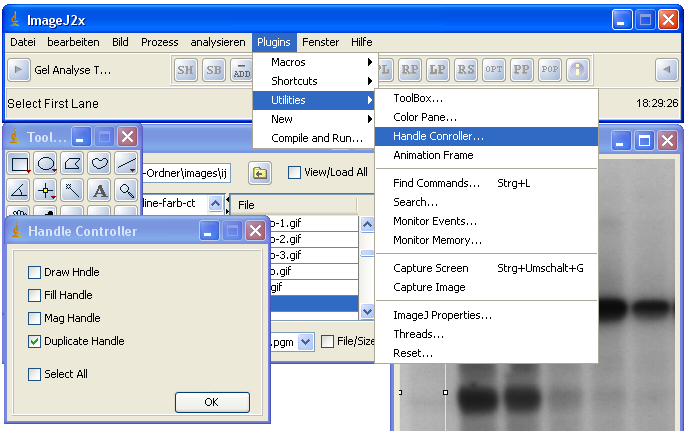Choose Reset... menu entry
The width and height of the screenshot is (687, 431).
pyautogui.click(x=486, y=353)
